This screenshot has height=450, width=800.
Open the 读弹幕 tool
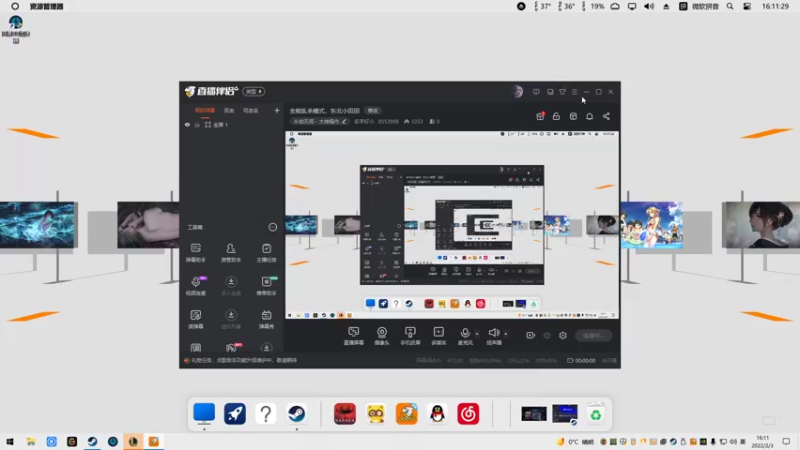coord(195,319)
